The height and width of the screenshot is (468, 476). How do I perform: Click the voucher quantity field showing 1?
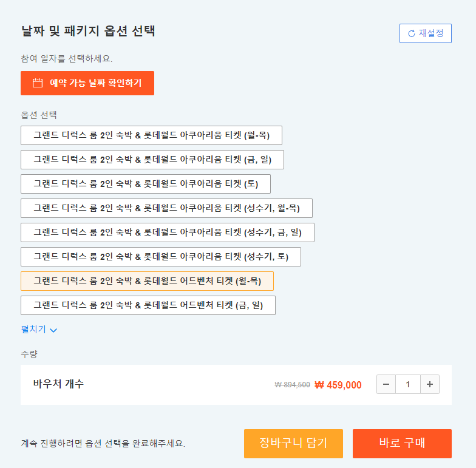[x=408, y=384]
